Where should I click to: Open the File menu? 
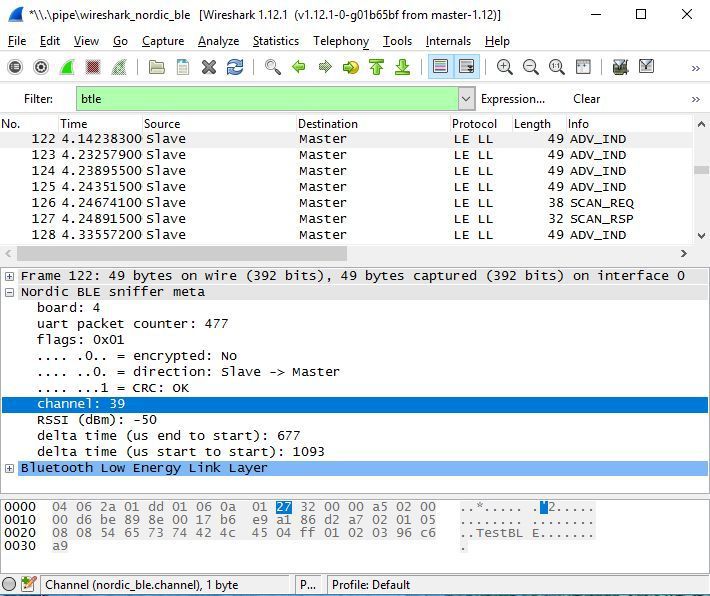(17, 41)
